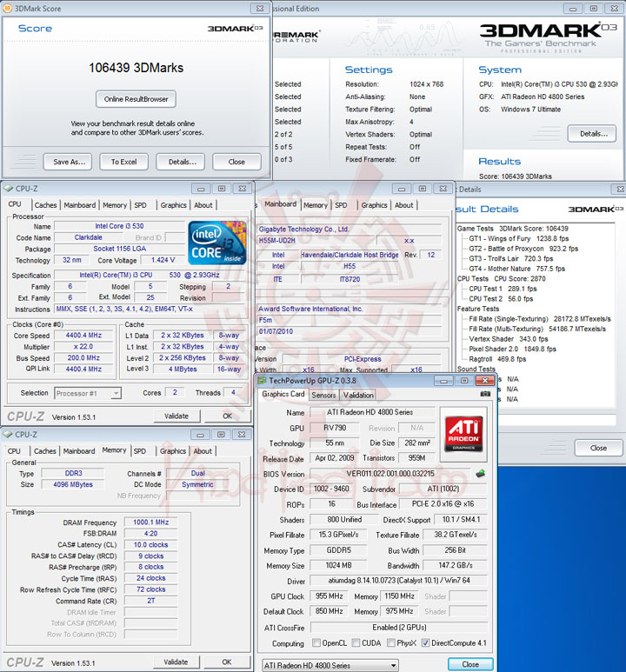Click the Close button in GPU-Z
The width and height of the screenshot is (626, 672).
(470, 664)
